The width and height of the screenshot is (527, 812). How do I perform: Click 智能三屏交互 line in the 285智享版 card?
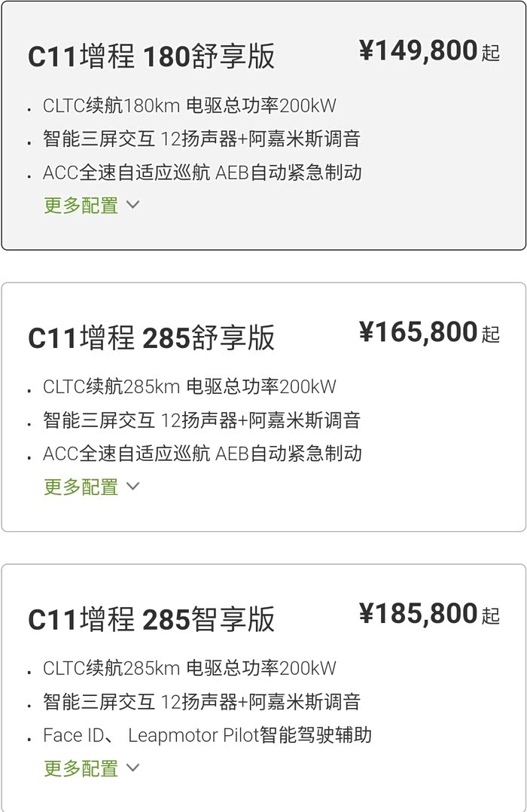coord(202,702)
